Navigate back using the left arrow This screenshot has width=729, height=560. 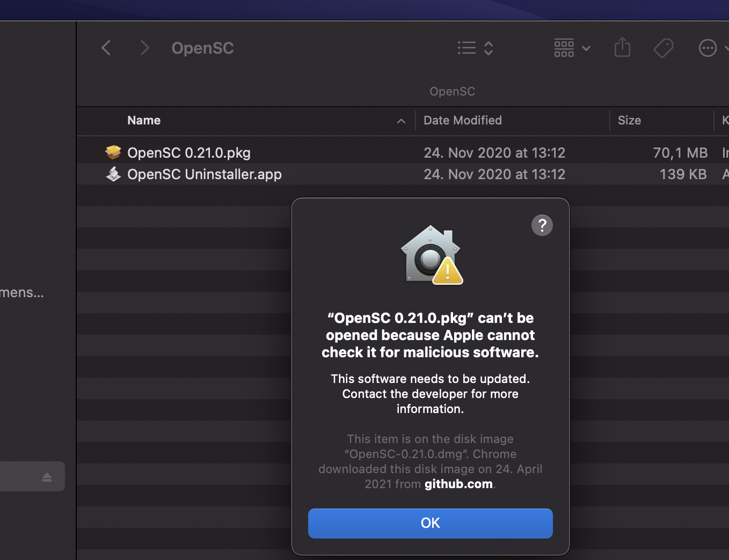pos(106,48)
